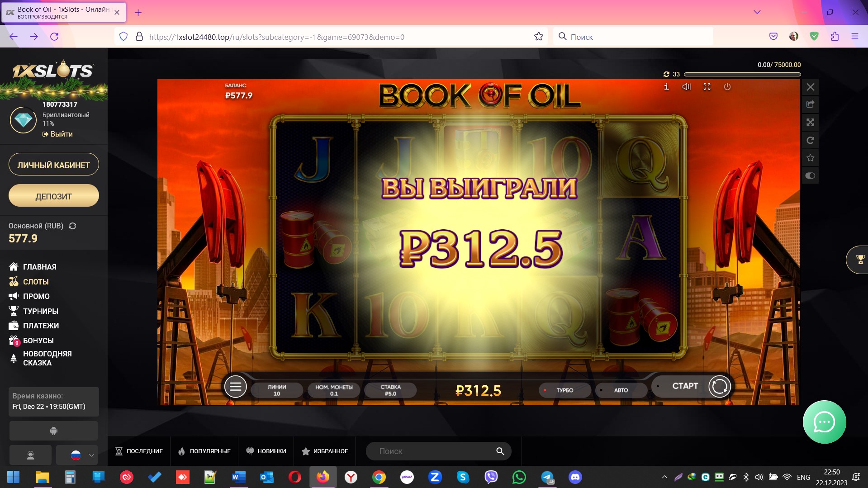Close the game panel with X
The image size is (868, 488).
[x=811, y=87]
